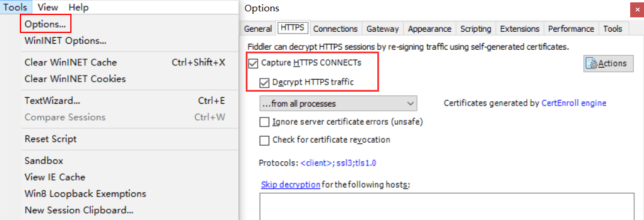Enable Check for certificate revocation checkbox

coord(264,140)
